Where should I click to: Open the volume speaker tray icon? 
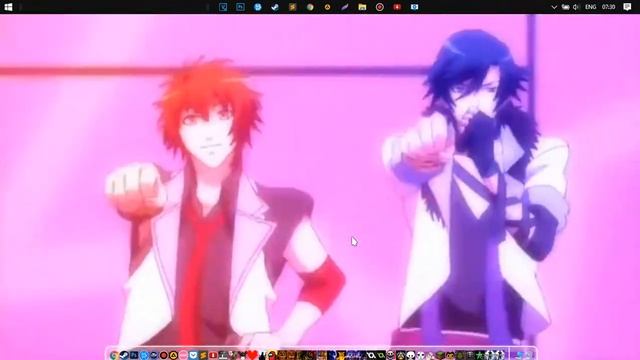pos(576,7)
